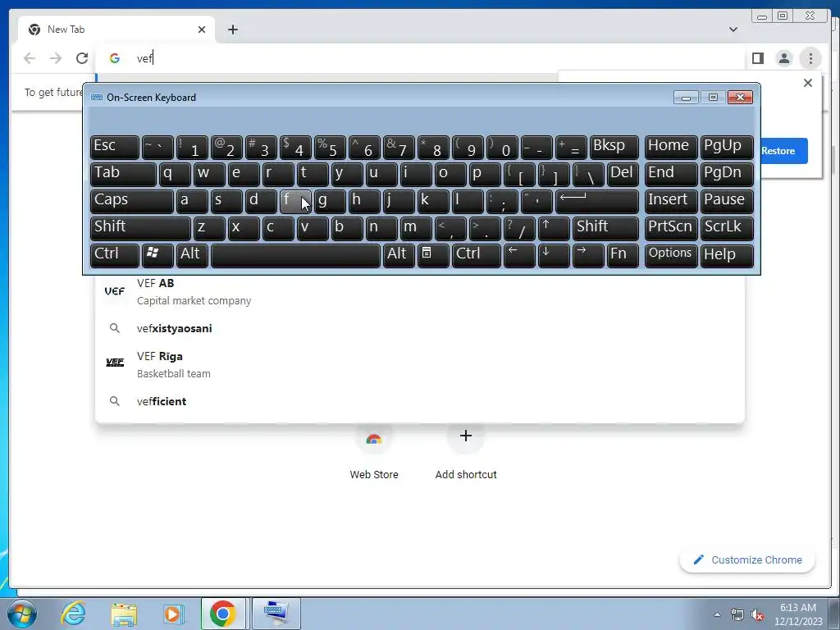Screen dimensions: 840x630
Task: Tap the Help key
Action: (x=727, y=256)
